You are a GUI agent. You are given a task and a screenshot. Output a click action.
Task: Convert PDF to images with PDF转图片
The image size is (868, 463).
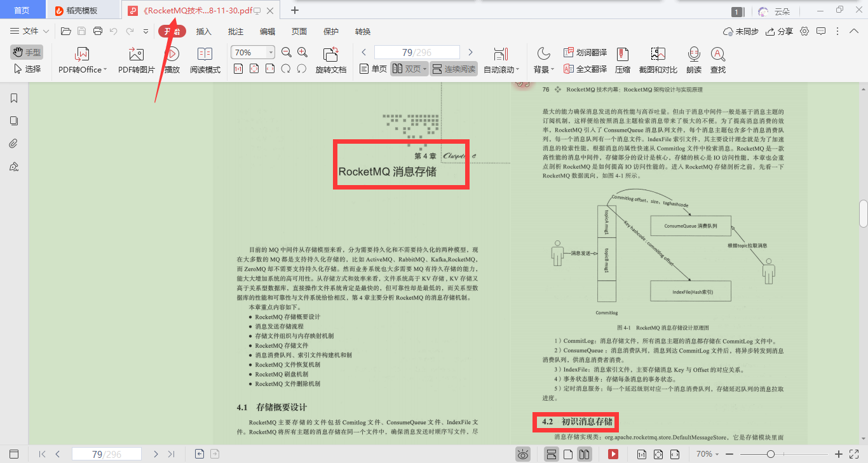(136, 61)
